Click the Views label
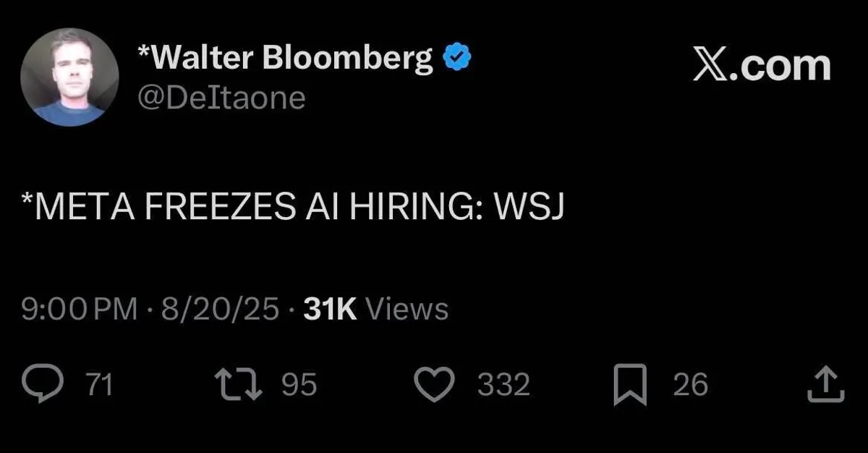This screenshot has width=868, height=453. tap(407, 310)
